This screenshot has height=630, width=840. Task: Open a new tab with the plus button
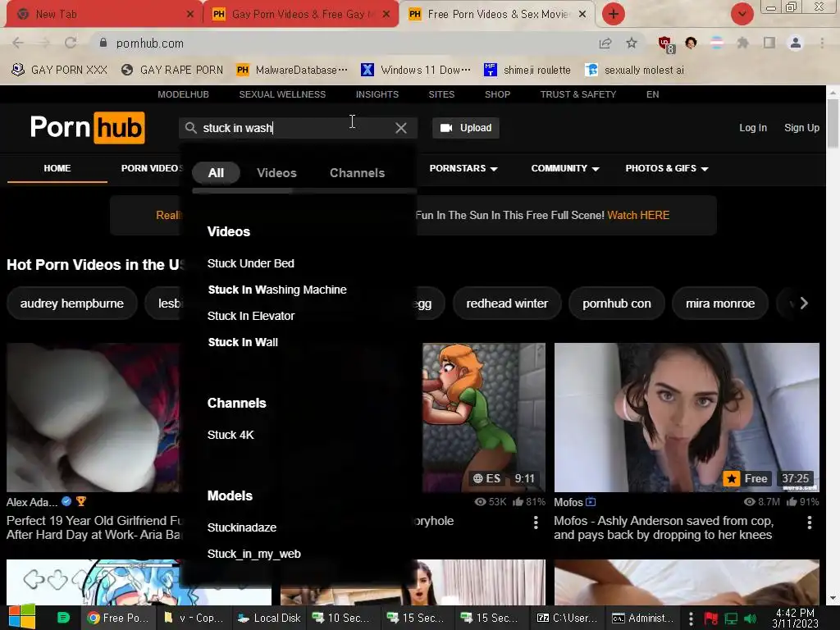[x=614, y=14]
